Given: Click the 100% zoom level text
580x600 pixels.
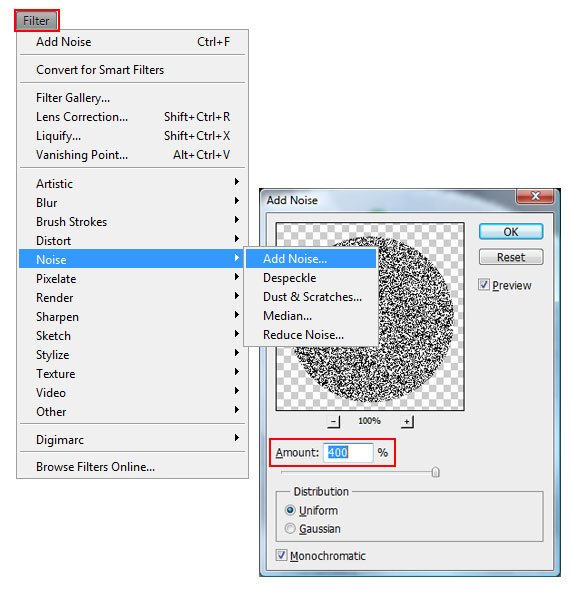Looking at the screenshot, I should [x=369, y=421].
